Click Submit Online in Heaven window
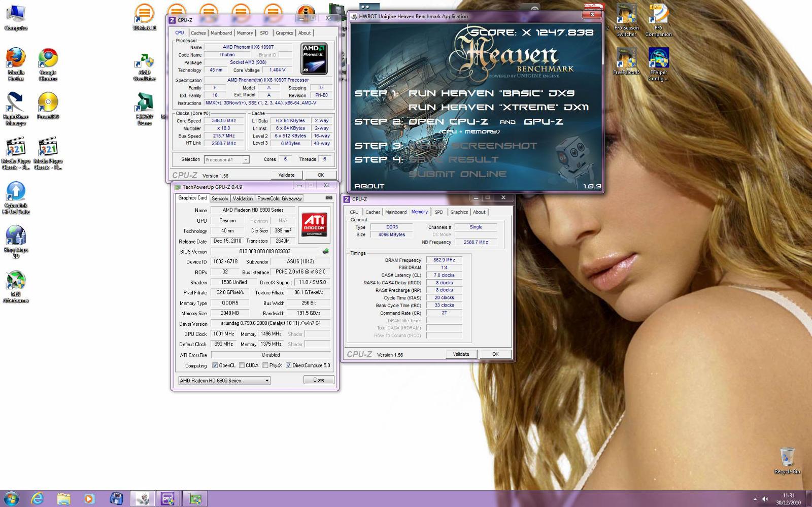 coord(457,174)
